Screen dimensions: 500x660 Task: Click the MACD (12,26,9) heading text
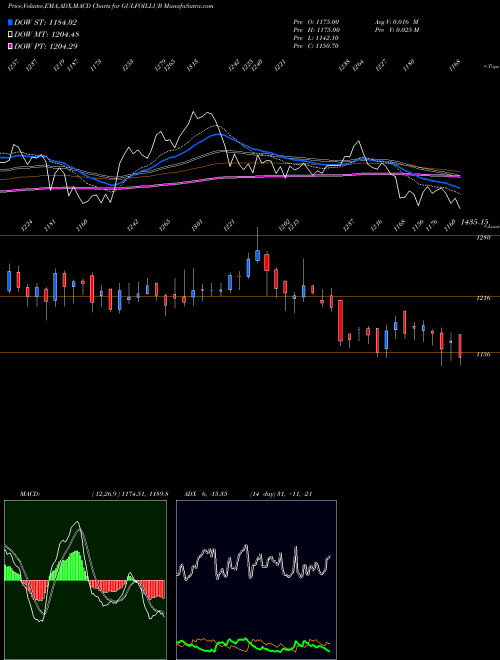point(94,494)
